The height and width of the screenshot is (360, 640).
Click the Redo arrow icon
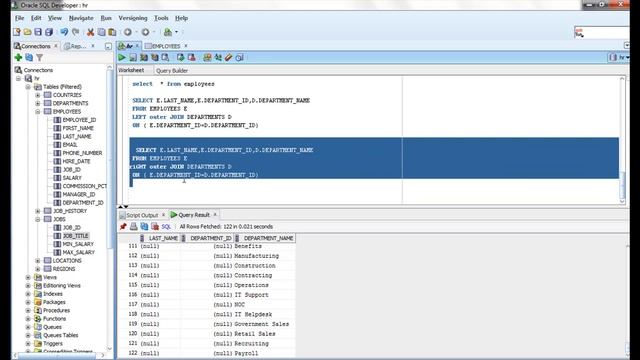coord(76,32)
